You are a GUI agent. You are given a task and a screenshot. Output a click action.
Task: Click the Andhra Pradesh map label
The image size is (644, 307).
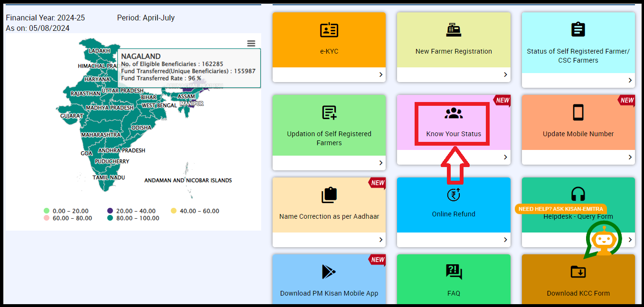122,150
